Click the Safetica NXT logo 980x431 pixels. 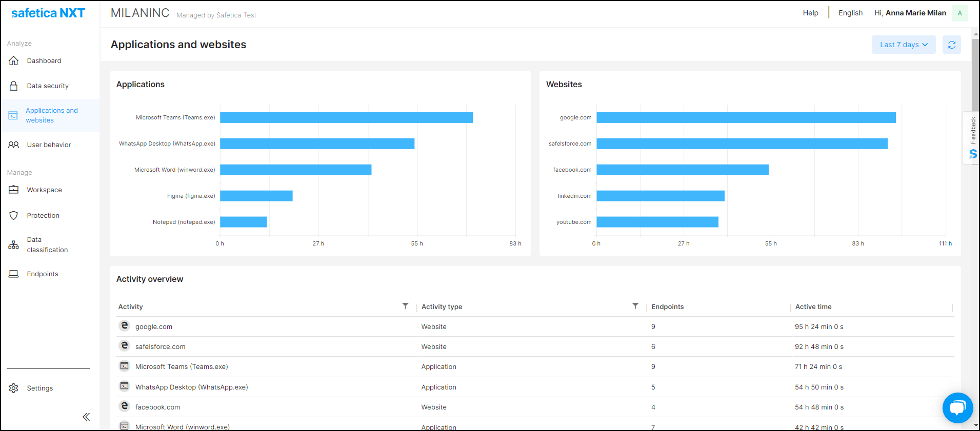point(48,13)
